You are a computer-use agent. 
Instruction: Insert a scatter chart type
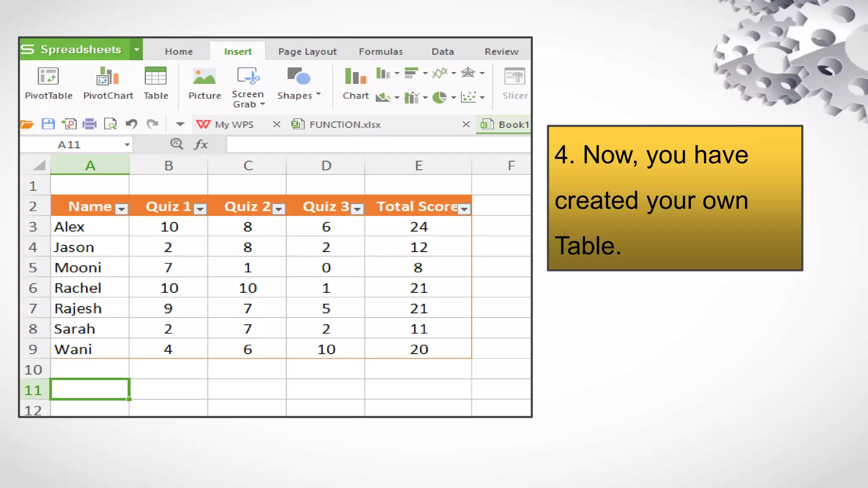click(468, 97)
